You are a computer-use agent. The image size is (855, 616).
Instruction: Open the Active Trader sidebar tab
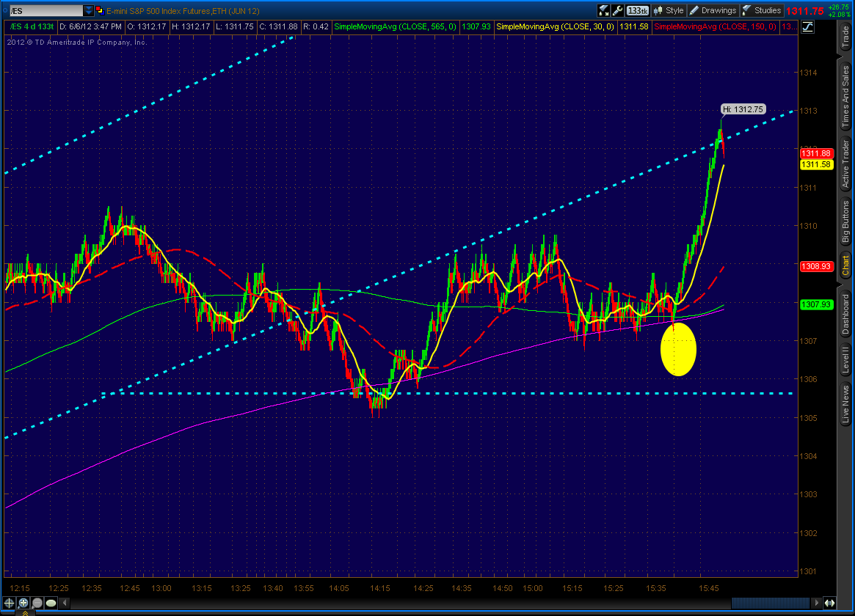pyautogui.click(x=845, y=163)
